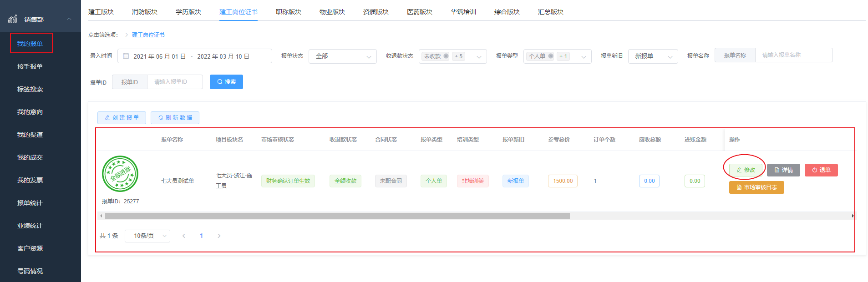Remove the 个人单 tag with its x icon

click(551, 56)
